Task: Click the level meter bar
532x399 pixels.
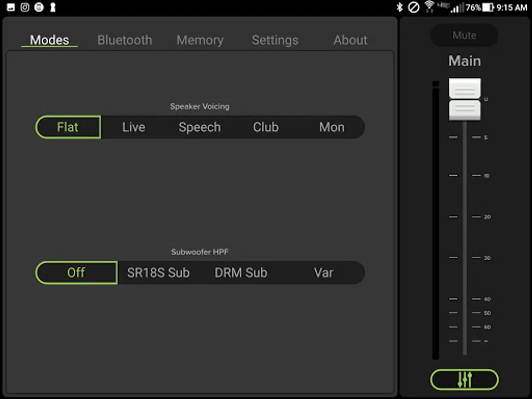Action: (436, 220)
